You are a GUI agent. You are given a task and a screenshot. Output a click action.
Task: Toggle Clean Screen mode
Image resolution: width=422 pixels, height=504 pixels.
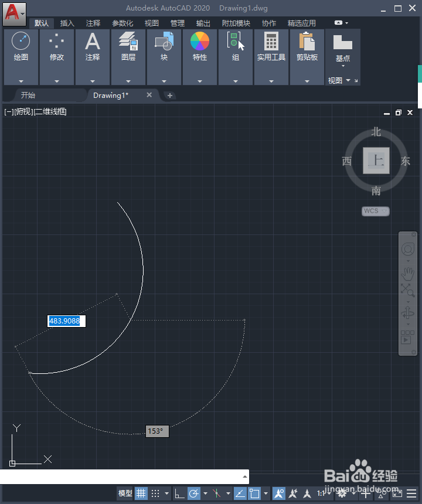click(x=397, y=493)
